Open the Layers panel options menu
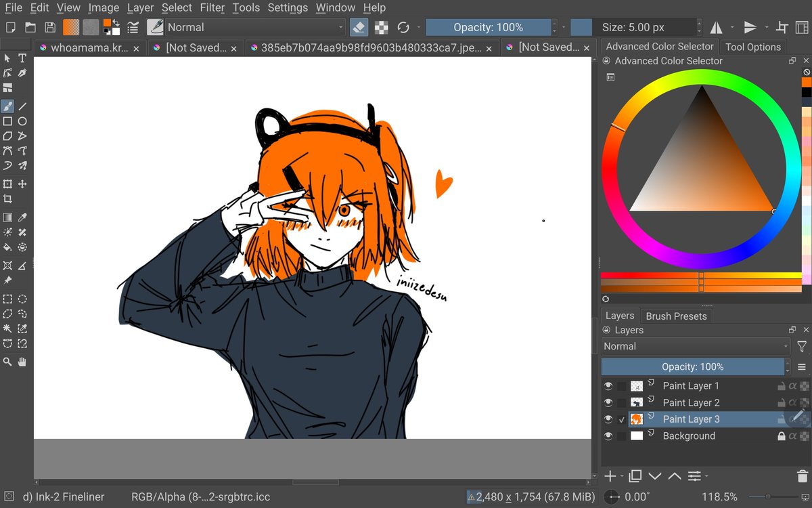This screenshot has height=508, width=812. pyautogui.click(x=802, y=367)
